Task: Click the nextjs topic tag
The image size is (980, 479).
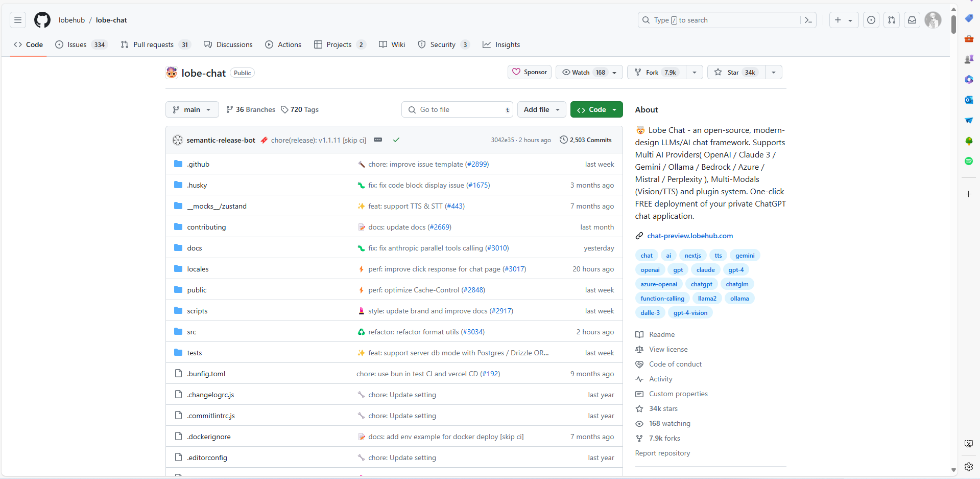Action: [692, 256]
